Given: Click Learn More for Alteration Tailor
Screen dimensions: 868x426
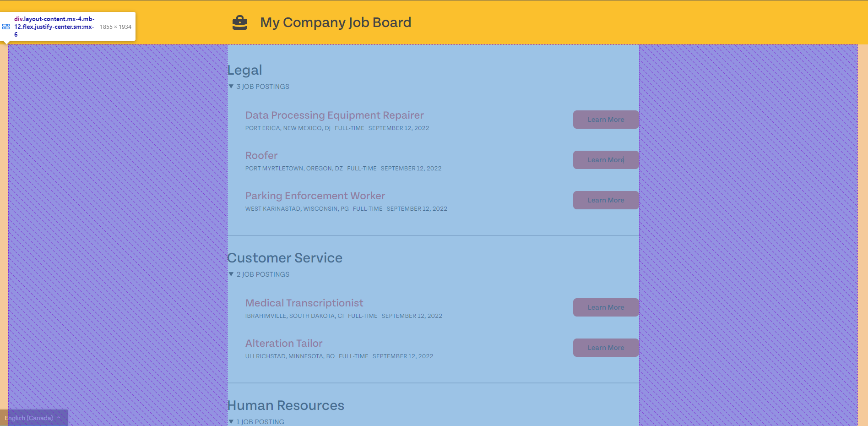Looking at the screenshot, I should pos(606,348).
